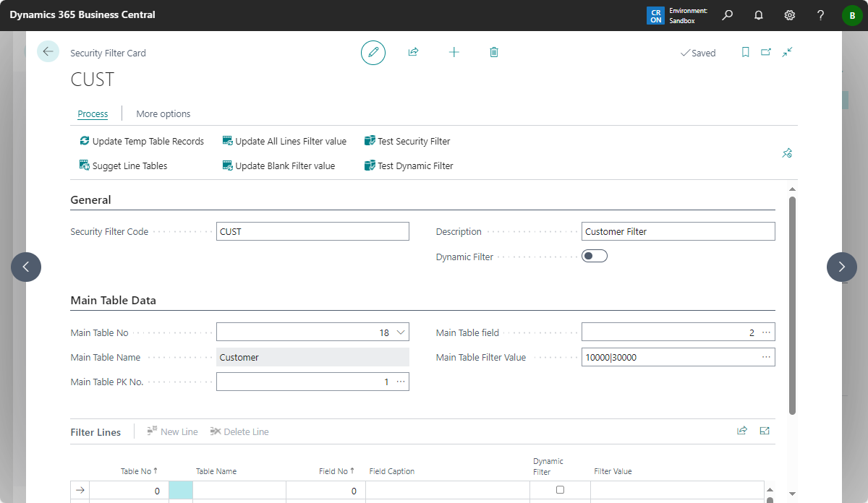Click Delete Line in Filter Lines
This screenshot has width=868, height=503.
[239, 431]
